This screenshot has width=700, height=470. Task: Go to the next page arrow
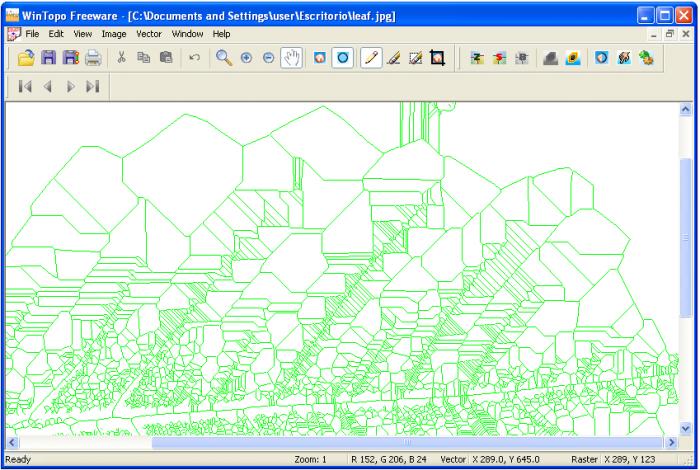pyautogui.click(x=70, y=86)
